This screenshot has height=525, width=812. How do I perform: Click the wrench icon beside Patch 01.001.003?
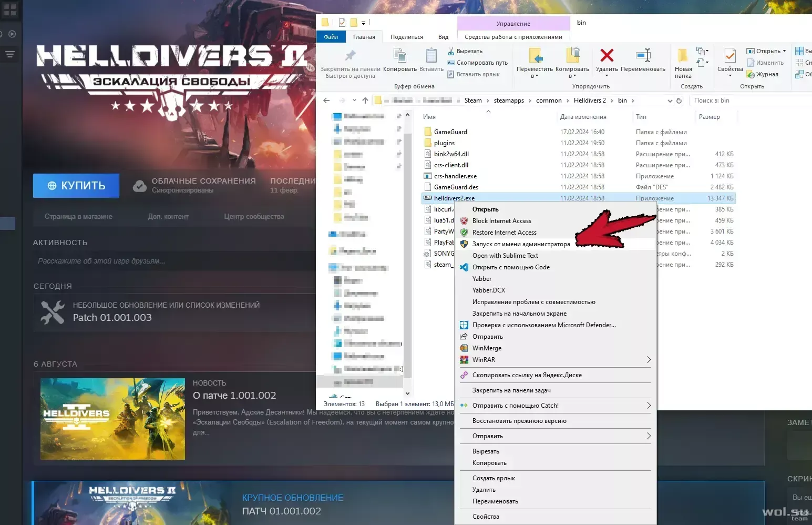[x=53, y=312]
